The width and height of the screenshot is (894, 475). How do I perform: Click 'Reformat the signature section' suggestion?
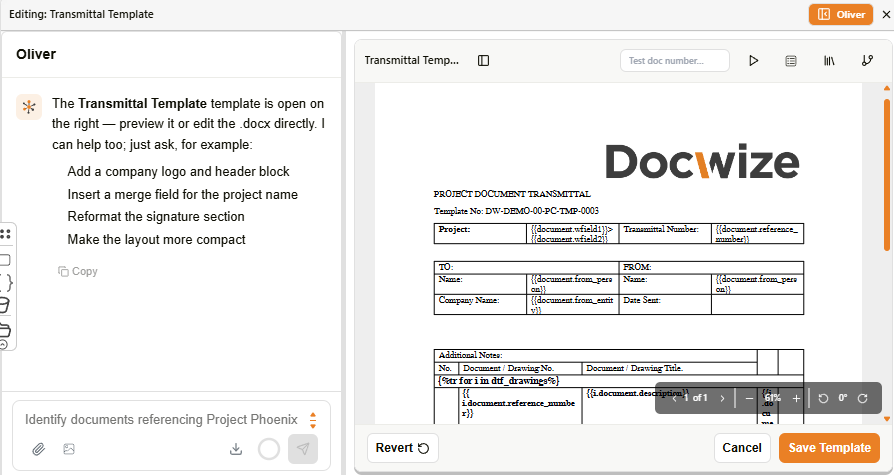tap(156, 217)
